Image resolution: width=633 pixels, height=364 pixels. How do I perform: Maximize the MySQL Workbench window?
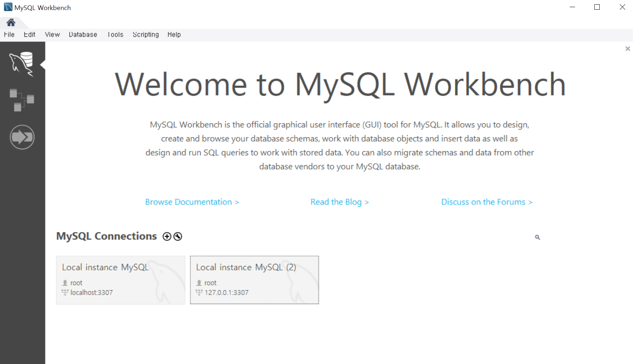click(x=597, y=7)
